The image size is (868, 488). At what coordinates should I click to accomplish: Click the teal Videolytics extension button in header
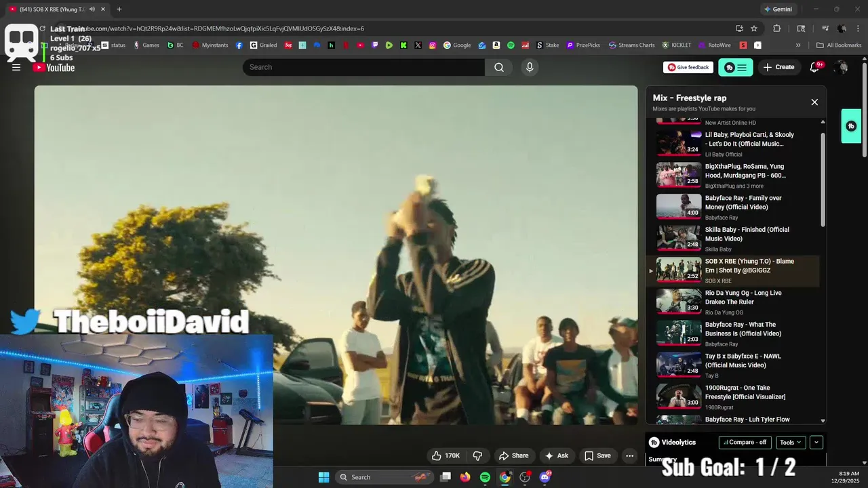[736, 67]
